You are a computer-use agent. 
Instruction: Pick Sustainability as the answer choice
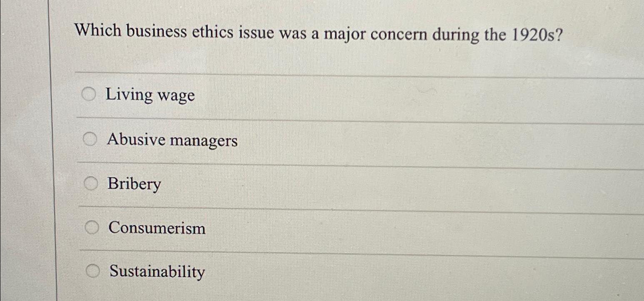[x=92, y=271]
